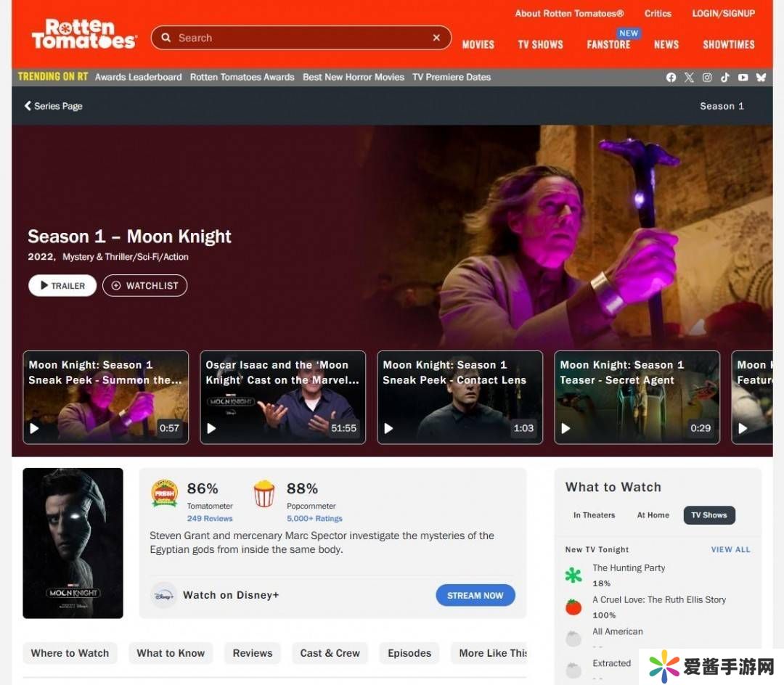Click inside the Search field
784x685 pixels.
[298, 38]
